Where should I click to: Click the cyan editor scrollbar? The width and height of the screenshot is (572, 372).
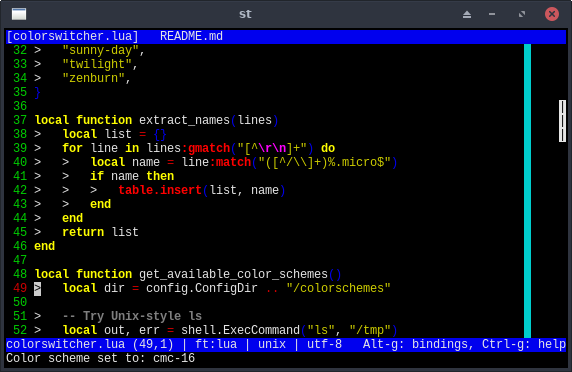527,191
